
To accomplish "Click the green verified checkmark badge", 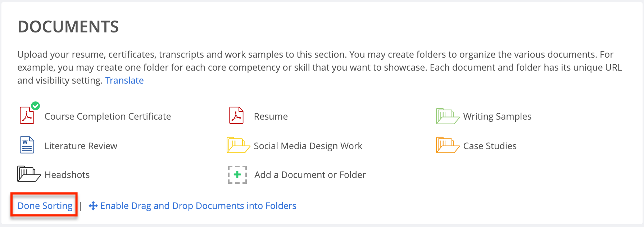I will 35,106.
